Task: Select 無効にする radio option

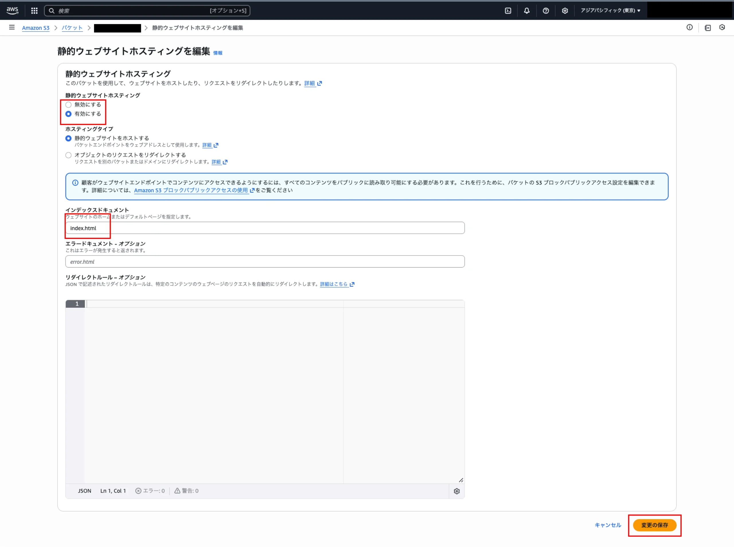Action: (68, 105)
